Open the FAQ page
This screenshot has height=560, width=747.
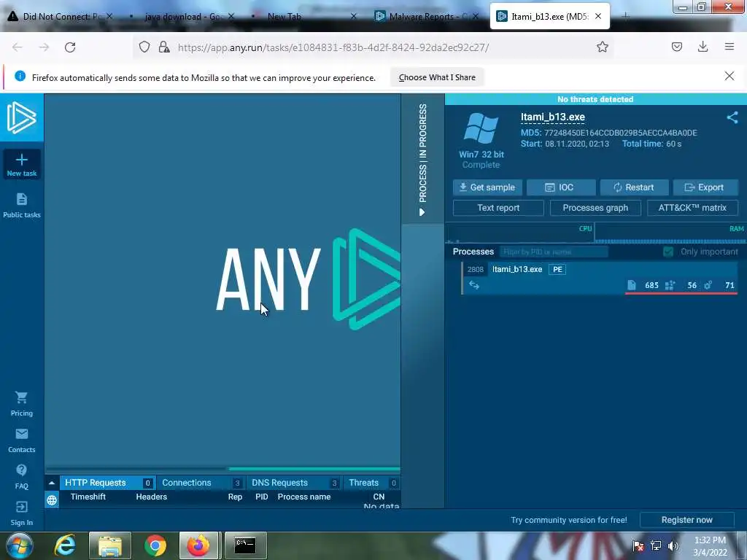pos(21,477)
